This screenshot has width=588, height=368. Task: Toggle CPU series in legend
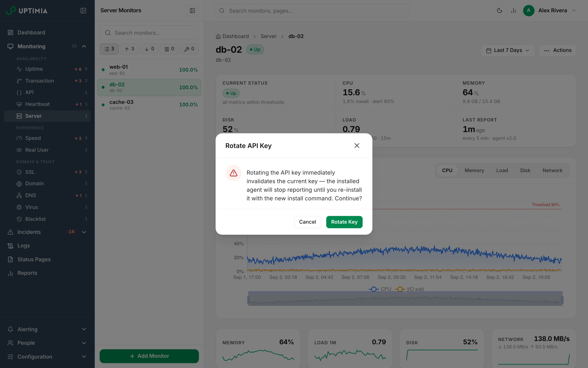(380, 289)
